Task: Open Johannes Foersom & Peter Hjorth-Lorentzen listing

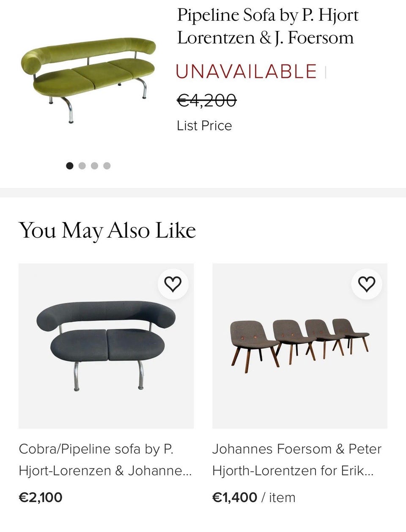Action: coord(296,460)
